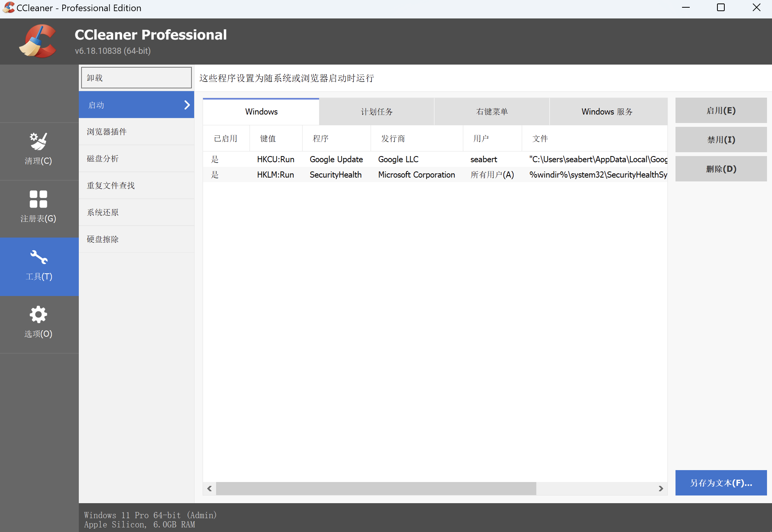This screenshot has height=532, width=772.
Task: Click 另存为文本(F)... save button
Action: point(721,483)
